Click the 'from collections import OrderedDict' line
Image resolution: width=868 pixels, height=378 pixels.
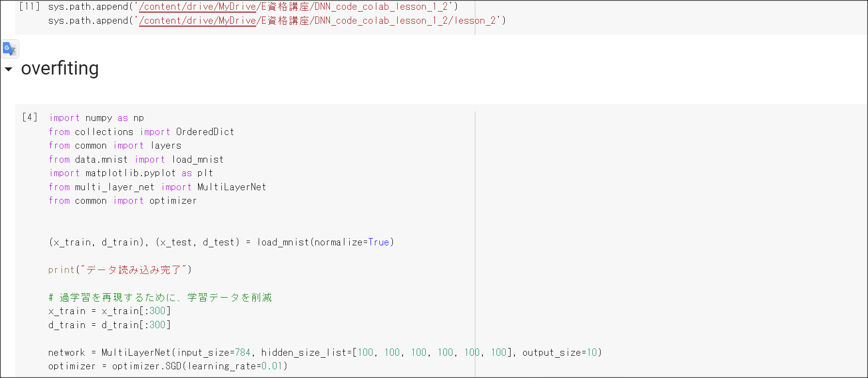[x=141, y=132]
